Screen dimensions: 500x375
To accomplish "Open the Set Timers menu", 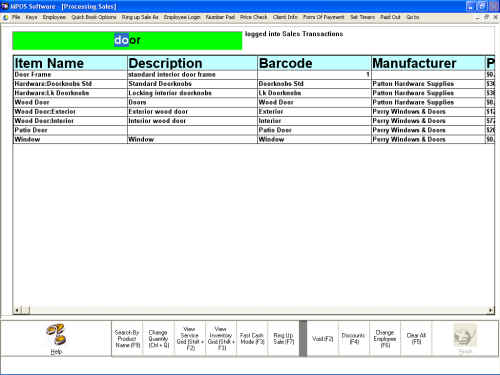I will (362, 17).
